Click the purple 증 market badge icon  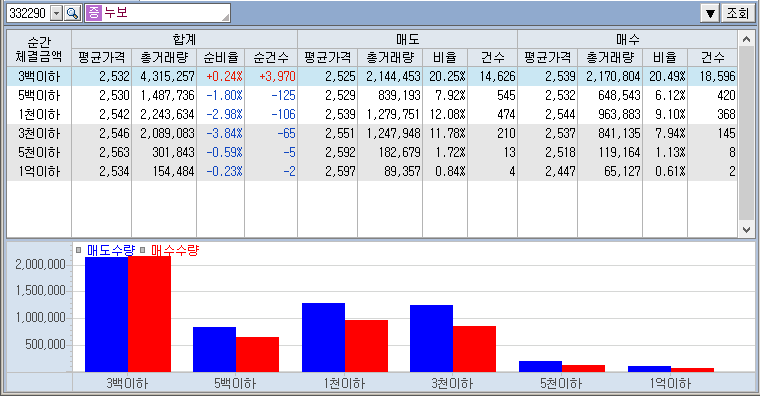coord(94,13)
